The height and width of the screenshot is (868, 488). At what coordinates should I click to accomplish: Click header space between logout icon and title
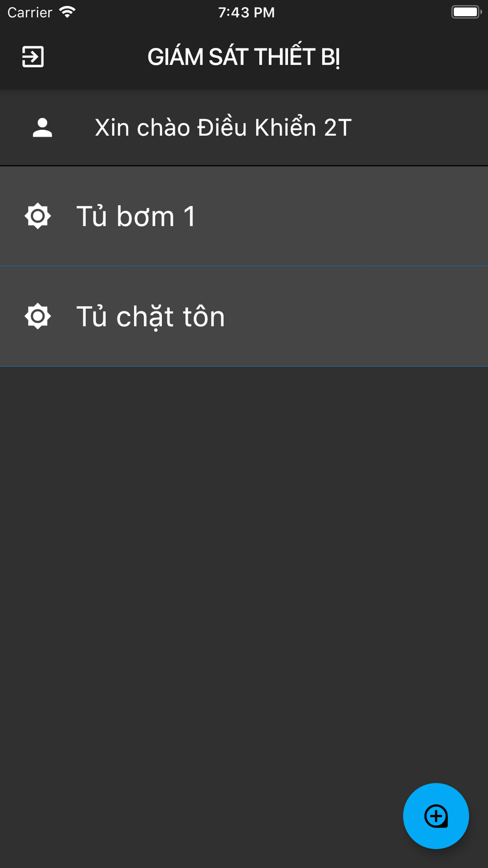pyautogui.click(x=96, y=57)
